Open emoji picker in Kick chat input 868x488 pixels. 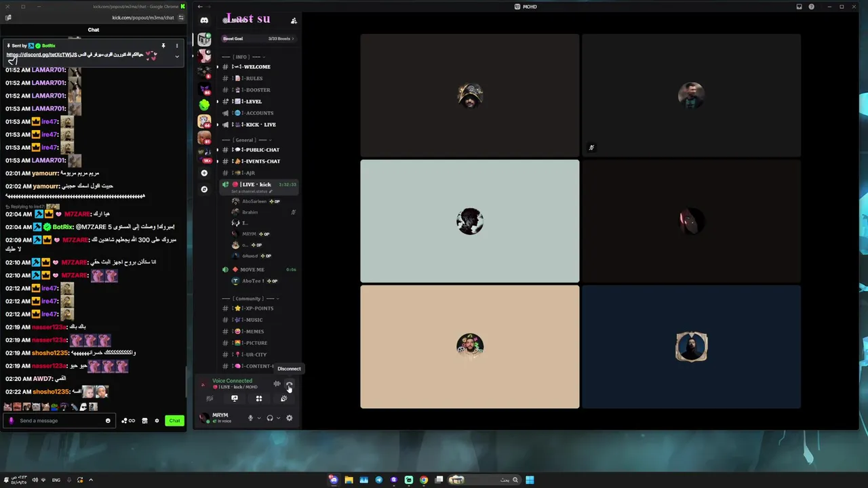(x=108, y=421)
